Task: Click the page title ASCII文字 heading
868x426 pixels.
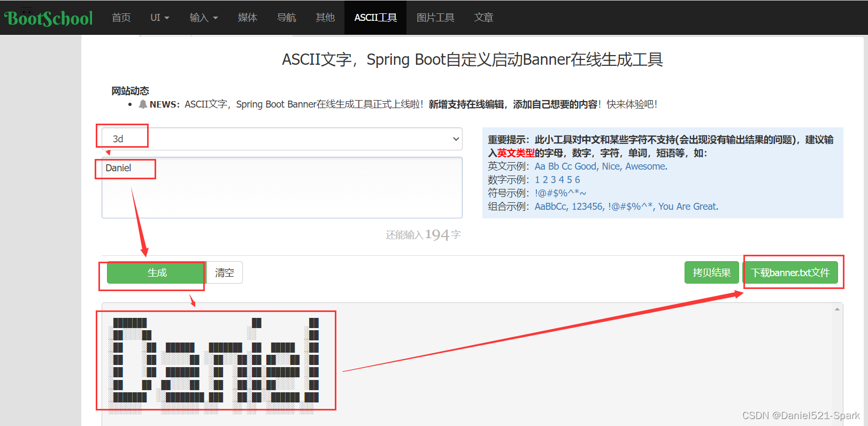Action: pos(472,59)
